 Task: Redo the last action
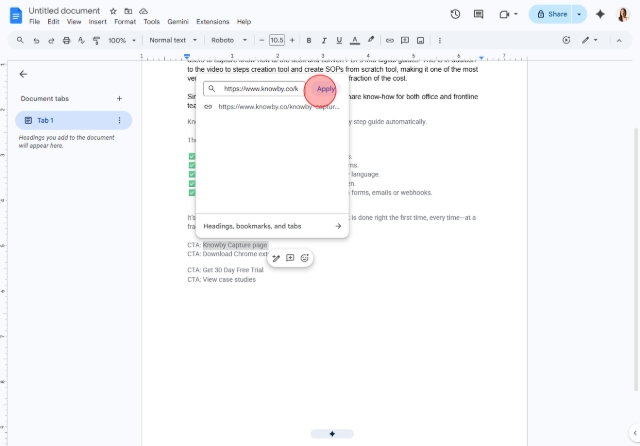tap(51, 40)
